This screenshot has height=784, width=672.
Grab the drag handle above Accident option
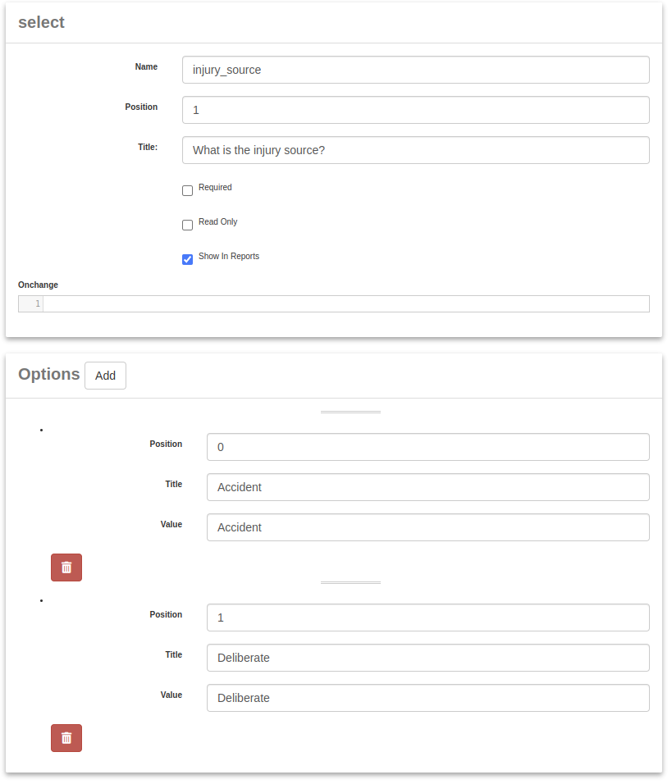[350, 412]
